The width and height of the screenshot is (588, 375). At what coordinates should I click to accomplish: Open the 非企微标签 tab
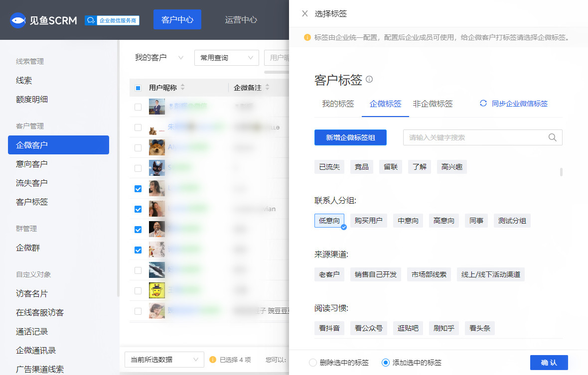point(433,104)
